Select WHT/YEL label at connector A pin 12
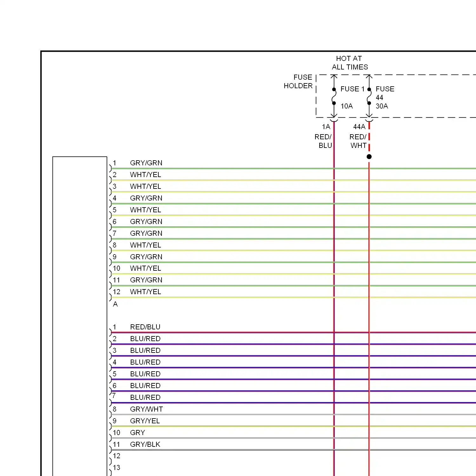The height and width of the screenshot is (476, 476). click(145, 292)
